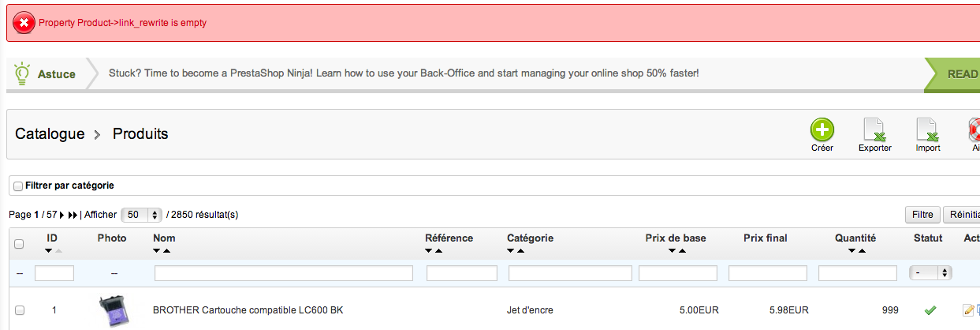
Task: Jump to last page double arrow
Action: point(73,215)
